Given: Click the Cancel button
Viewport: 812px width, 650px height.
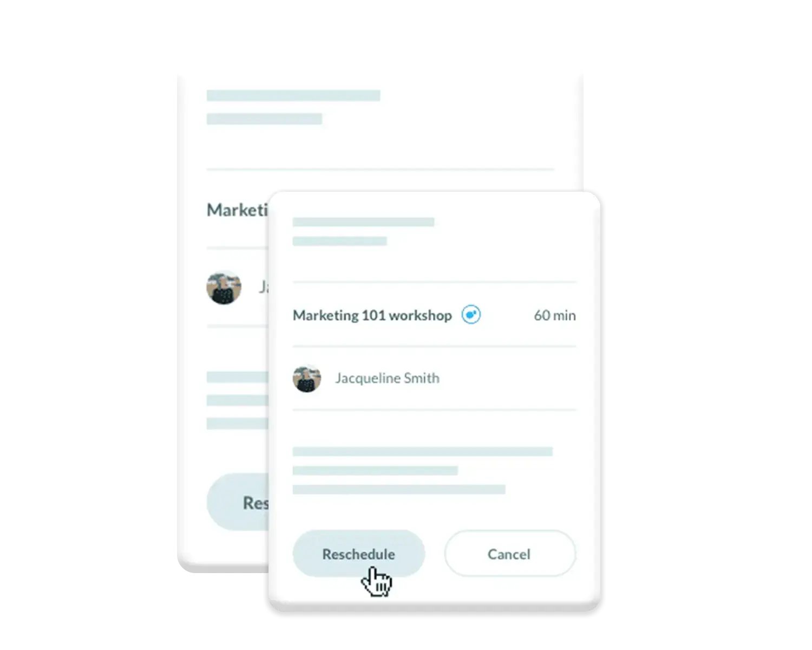Looking at the screenshot, I should [x=509, y=554].
